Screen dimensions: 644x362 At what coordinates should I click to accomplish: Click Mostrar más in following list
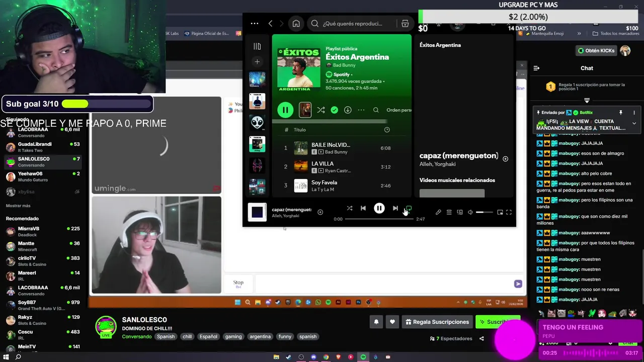(18, 206)
